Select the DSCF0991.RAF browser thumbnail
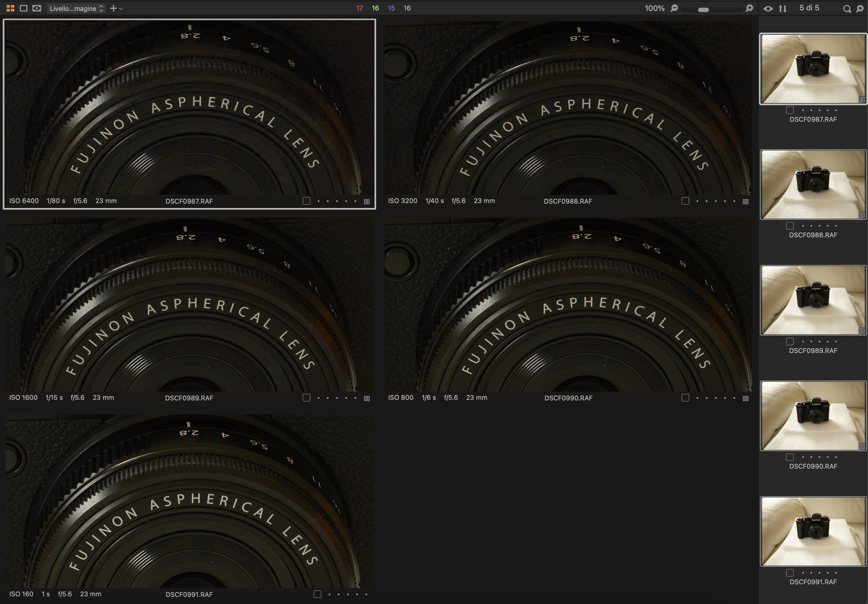Image resolution: width=868 pixels, height=604 pixels. click(813, 531)
